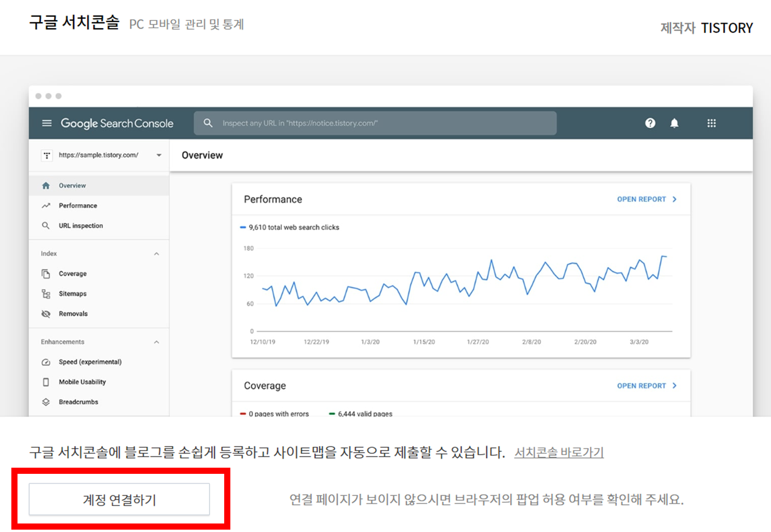Click the Breadcrumbs layers icon
Screen dimensions: 771x532
46,402
